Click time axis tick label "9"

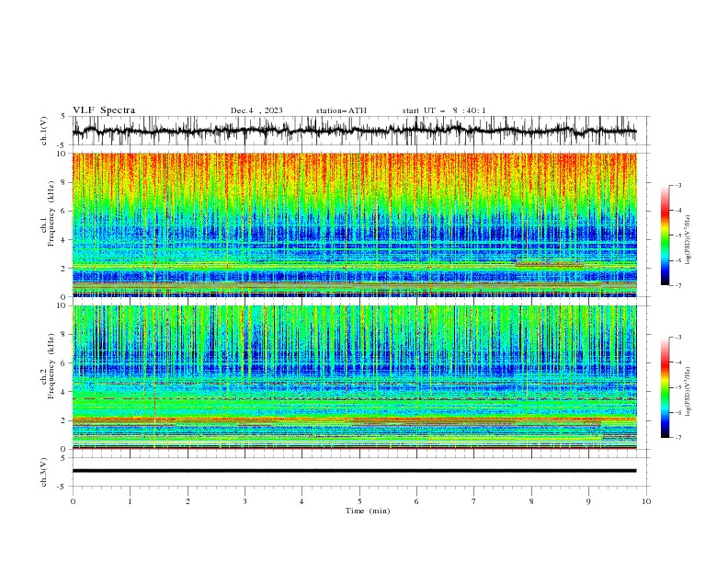[588, 501]
